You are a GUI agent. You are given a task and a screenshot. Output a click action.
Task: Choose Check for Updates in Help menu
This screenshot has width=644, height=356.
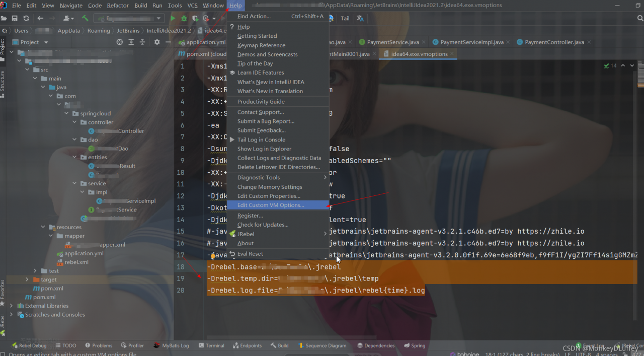(x=263, y=225)
